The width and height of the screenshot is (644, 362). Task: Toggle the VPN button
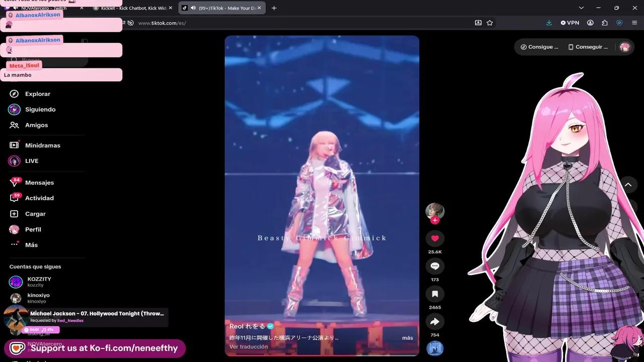pyautogui.click(x=570, y=23)
